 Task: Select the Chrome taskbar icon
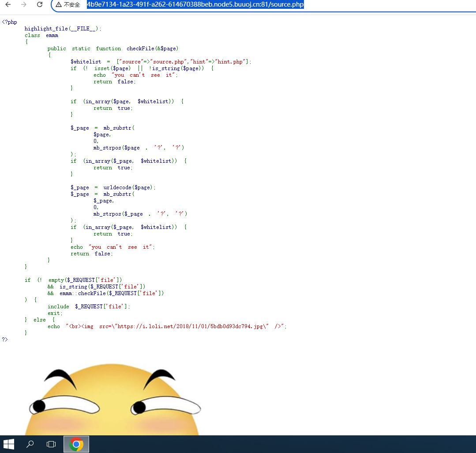point(76,444)
